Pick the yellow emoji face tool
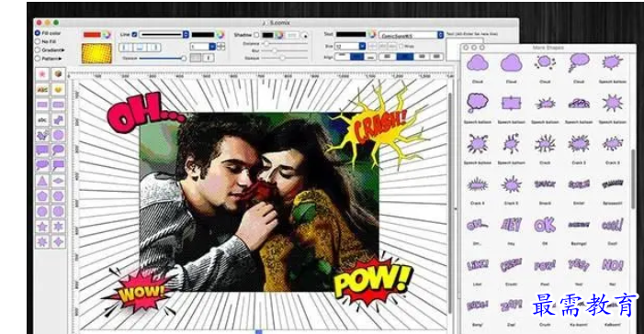 click(x=58, y=89)
